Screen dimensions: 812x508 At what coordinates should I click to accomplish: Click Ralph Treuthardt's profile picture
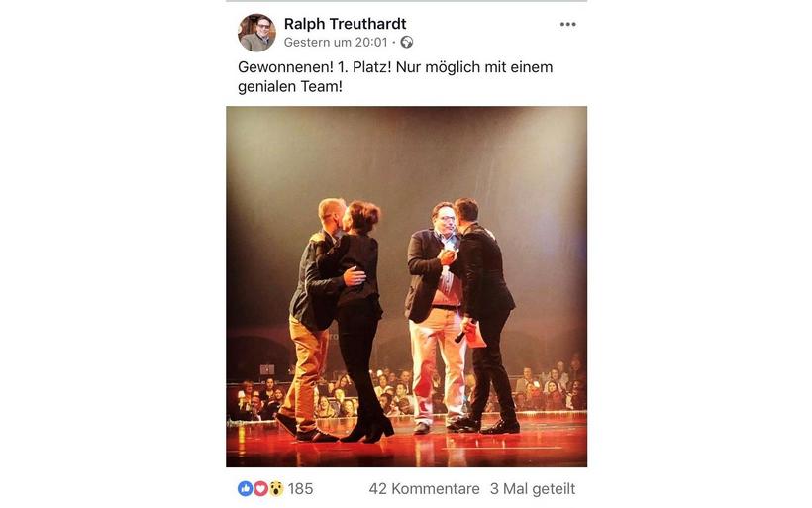coord(256,33)
